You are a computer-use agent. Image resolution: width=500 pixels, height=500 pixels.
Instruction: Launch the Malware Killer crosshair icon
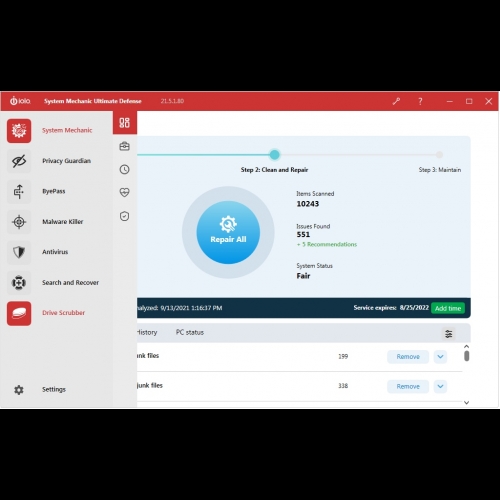(19, 222)
